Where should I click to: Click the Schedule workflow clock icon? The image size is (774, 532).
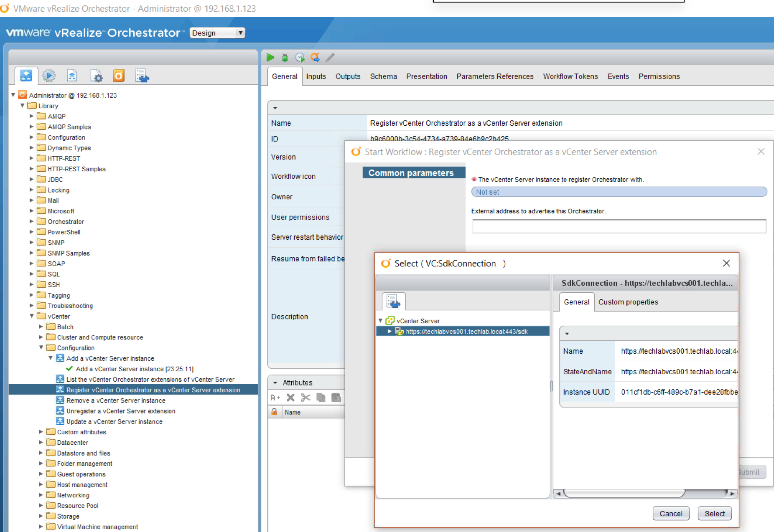300,57
